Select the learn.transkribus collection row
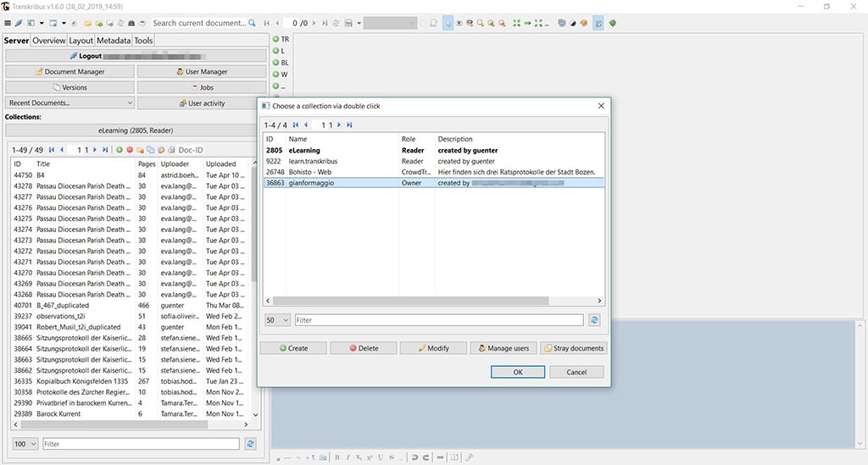 pyautogui.click(x=434, y=162)
